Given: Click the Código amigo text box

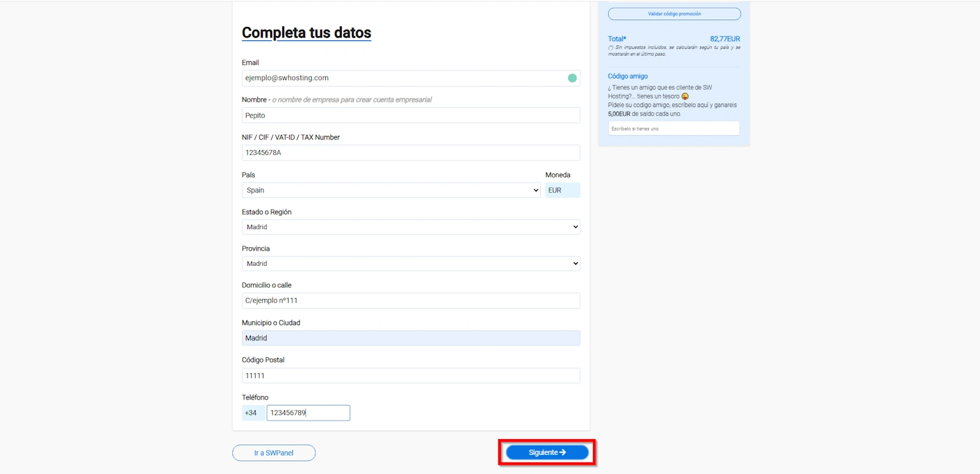Looking at the screenshot, I should [x=674, y=129].
